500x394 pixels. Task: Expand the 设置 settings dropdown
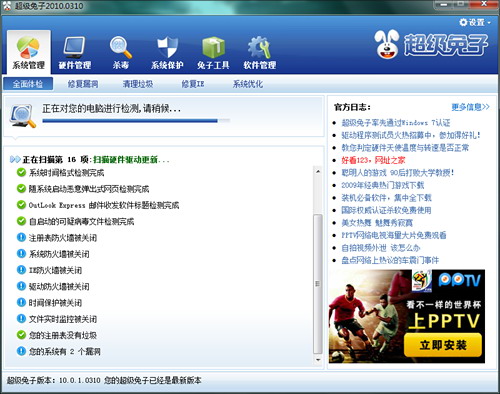coord(475,22)
